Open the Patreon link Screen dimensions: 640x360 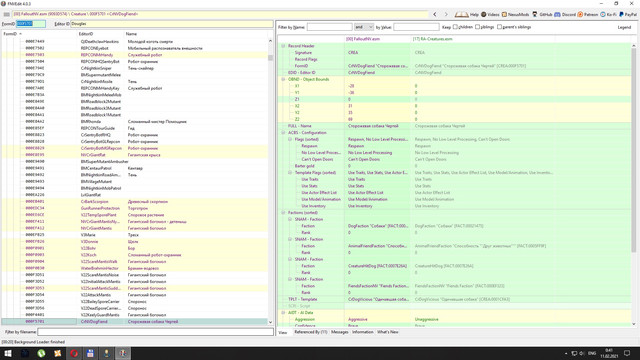click(x=587, y=14)
